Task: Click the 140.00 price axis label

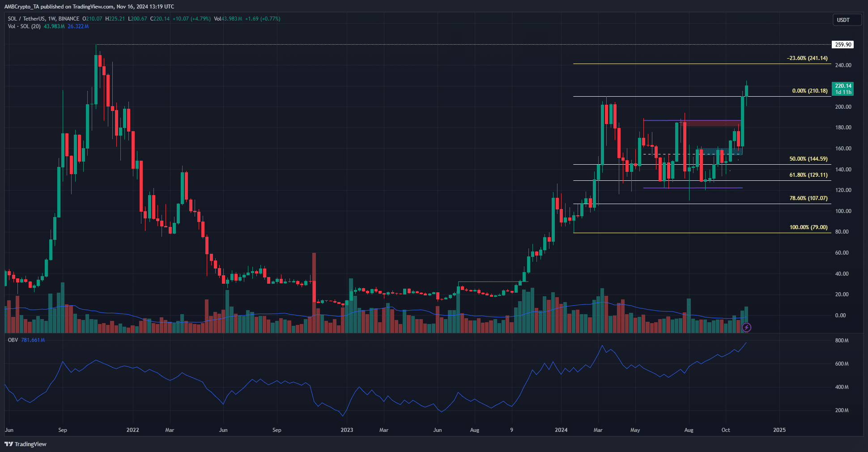Action: 843,170
